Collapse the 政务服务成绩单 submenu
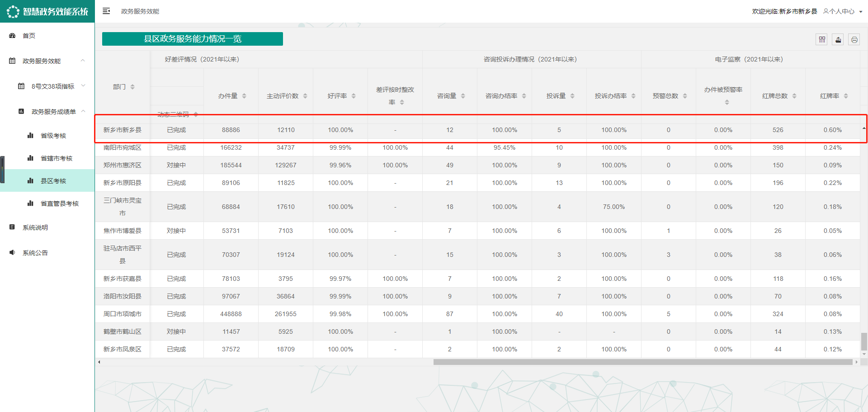 pos(83,111)
